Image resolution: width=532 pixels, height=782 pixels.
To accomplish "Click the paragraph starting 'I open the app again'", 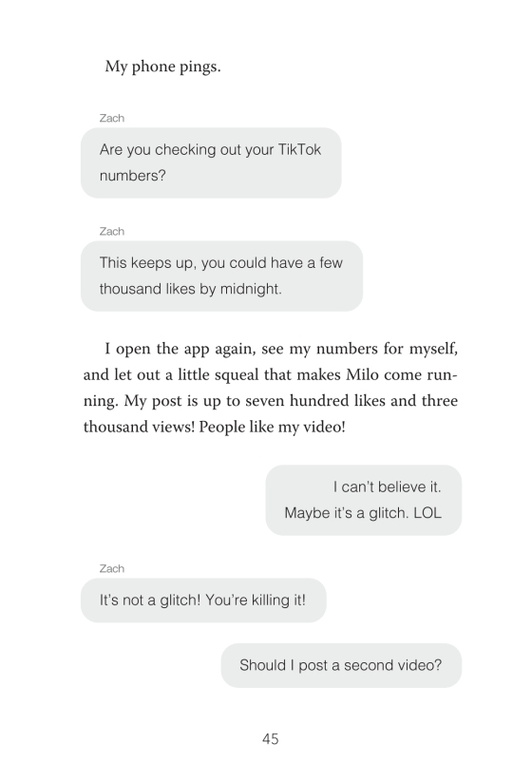I will (270, 388).
